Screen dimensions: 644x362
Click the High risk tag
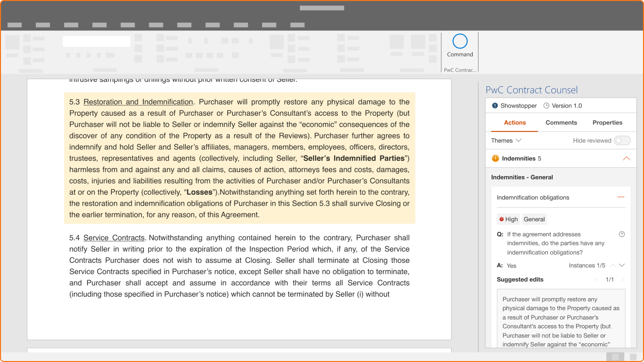tap(508, 219)
